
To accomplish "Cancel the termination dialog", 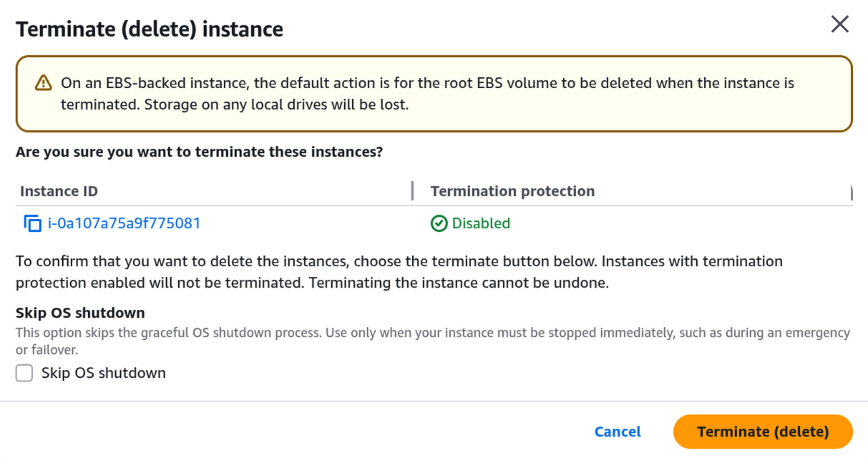I will pos(617,432).
